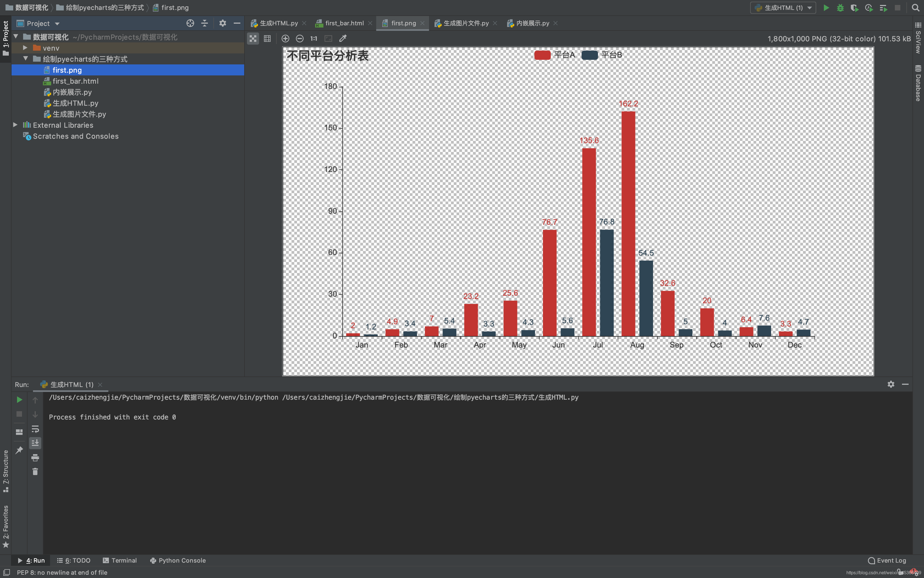Clear all Run console output with the trash icon
Viewport: 924px width, 578px height.
pyautogui.click(x=35, y=472)
